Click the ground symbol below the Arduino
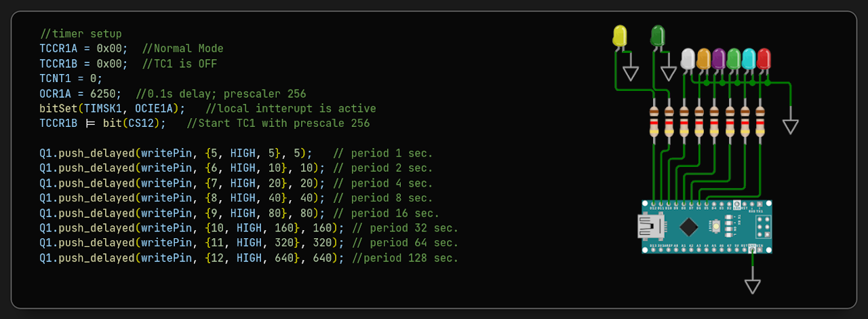The image size is (868, 319). click(753, 285)
